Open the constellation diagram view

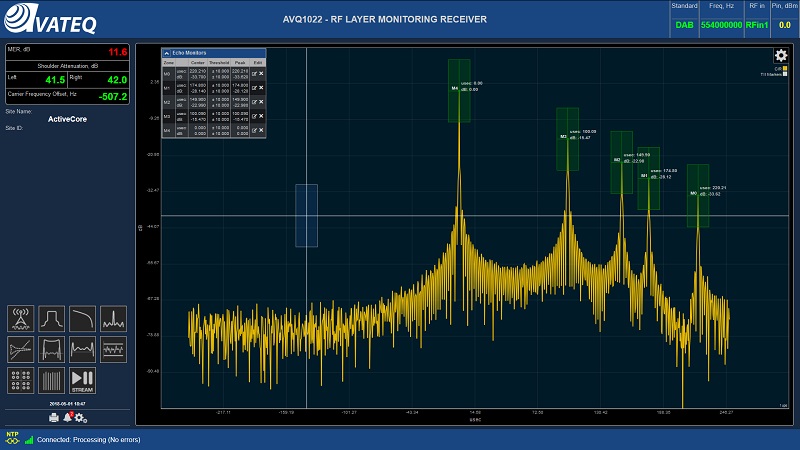[x=20, y=379]
